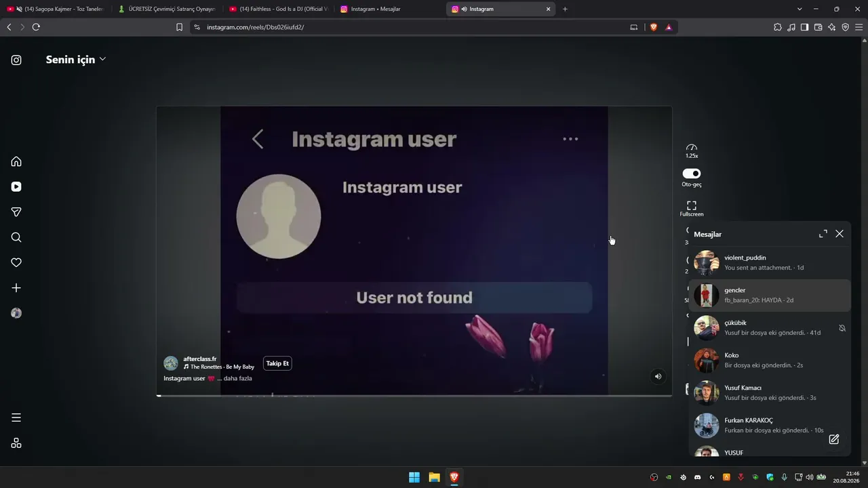
Task: Toggle the Oto-geç auto-advance switch
Action: click(691, 174)
